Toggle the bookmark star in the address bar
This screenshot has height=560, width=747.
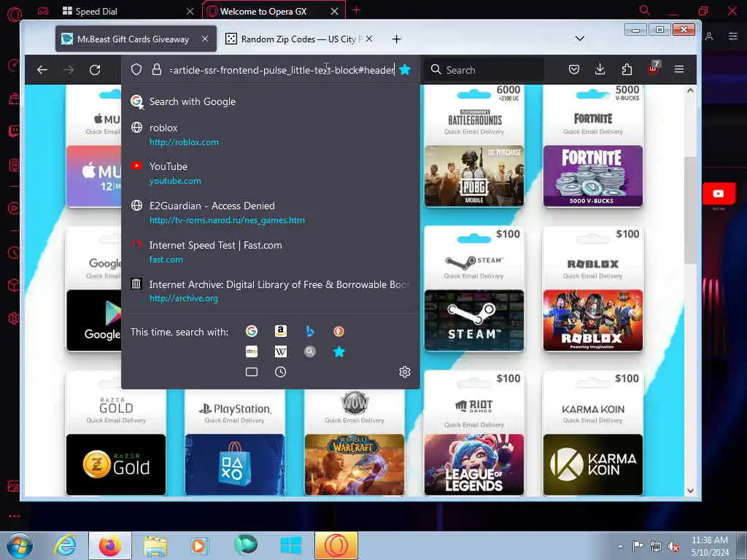coord(405,69)
